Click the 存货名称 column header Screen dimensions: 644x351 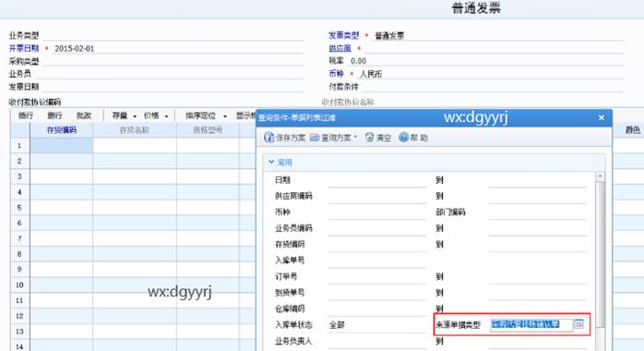[x=135, y=130]
